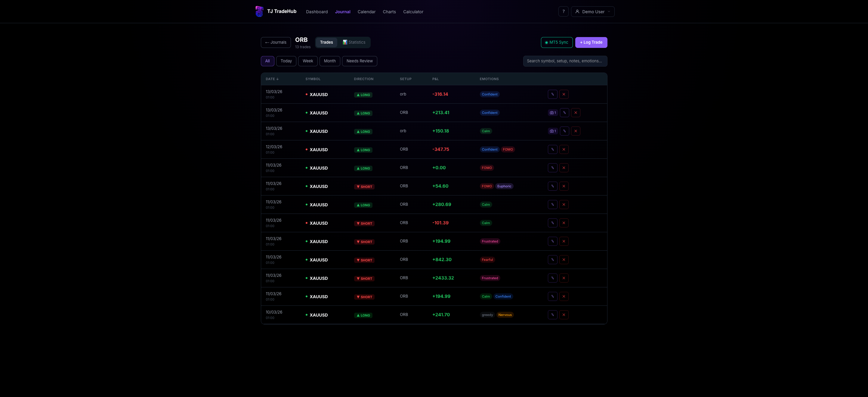Open the Demo User dropdown menu

(593, 11)
